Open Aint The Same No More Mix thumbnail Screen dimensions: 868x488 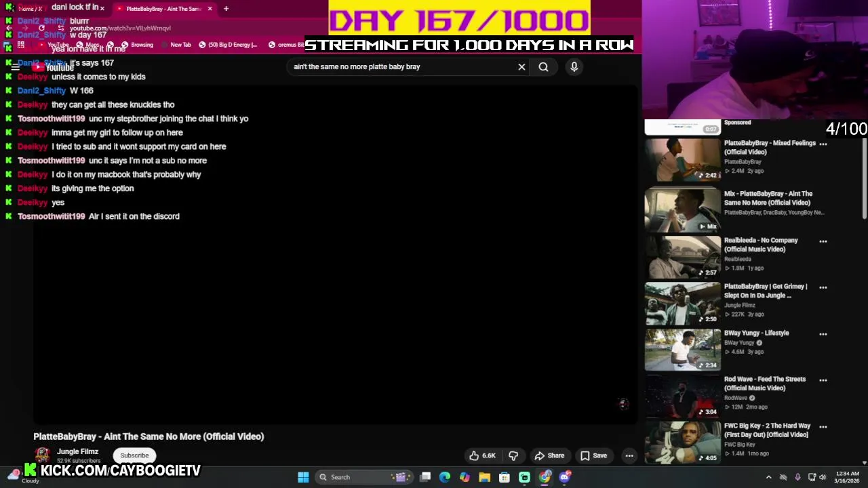pyautogui.click(x=682, y=211)
